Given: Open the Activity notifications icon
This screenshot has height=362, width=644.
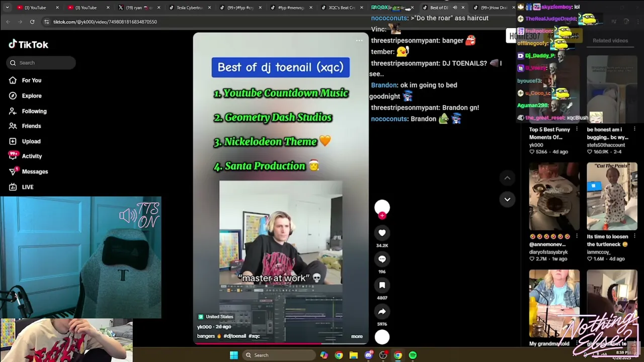Looking at the screenshot, I should click(13, 156).
